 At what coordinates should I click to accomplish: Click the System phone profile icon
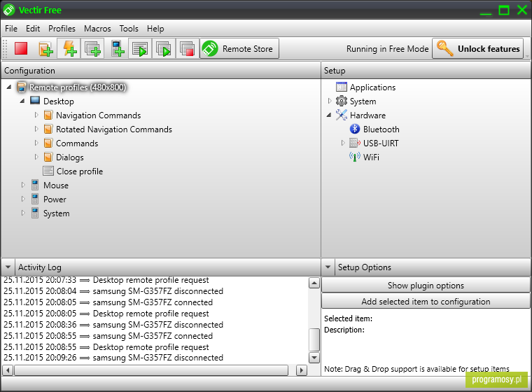point(35,213)
